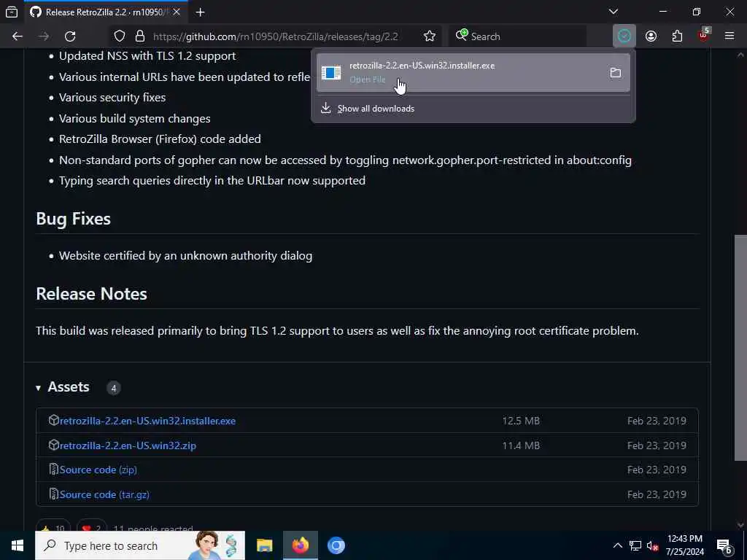Click the scrollbar down arrow
The width and height of the screenshot is (747, 560).
(740, 525)
